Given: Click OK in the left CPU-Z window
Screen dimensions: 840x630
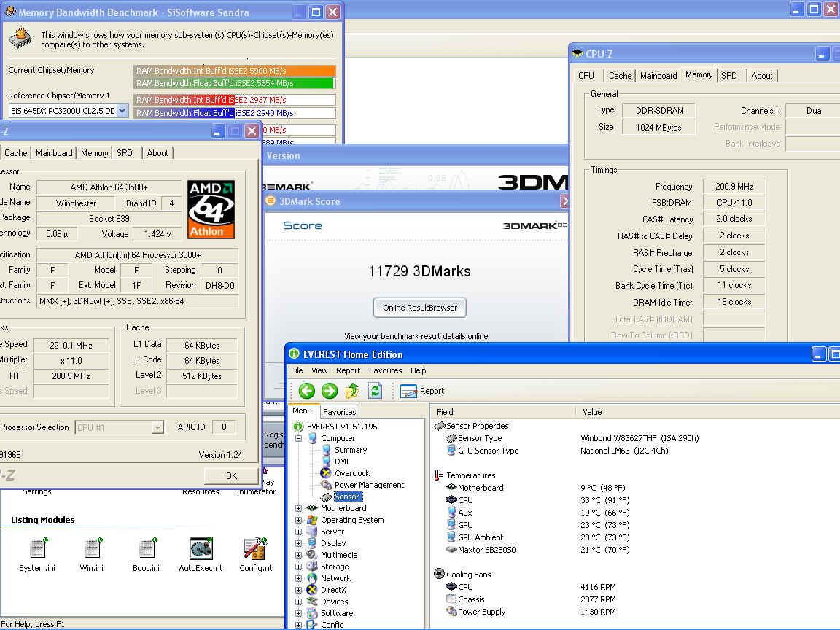Looking at the screenshot, I should 231,475.
